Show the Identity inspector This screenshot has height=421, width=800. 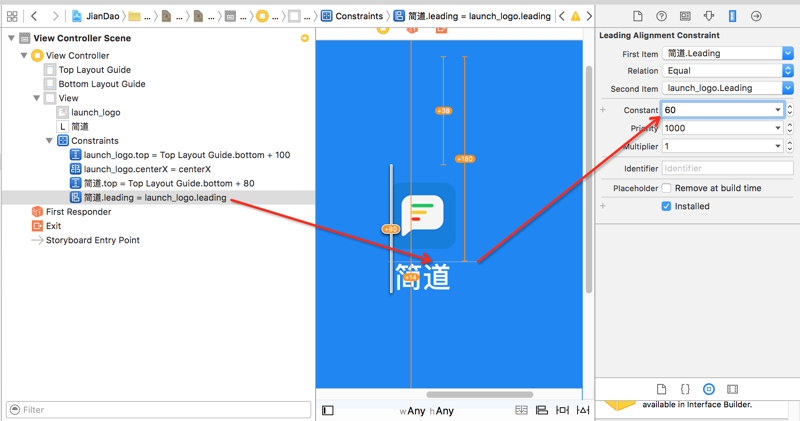pos(685,16)
